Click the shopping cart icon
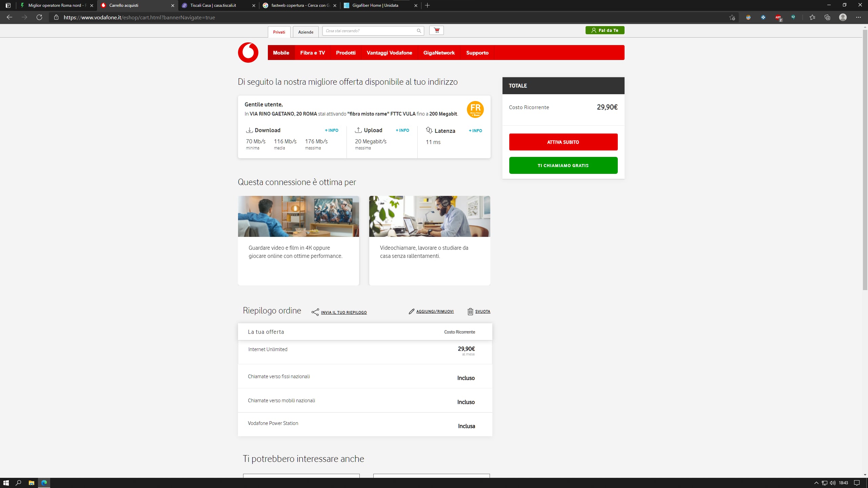This screenshot has height=488, width=868. click(436, 30)
